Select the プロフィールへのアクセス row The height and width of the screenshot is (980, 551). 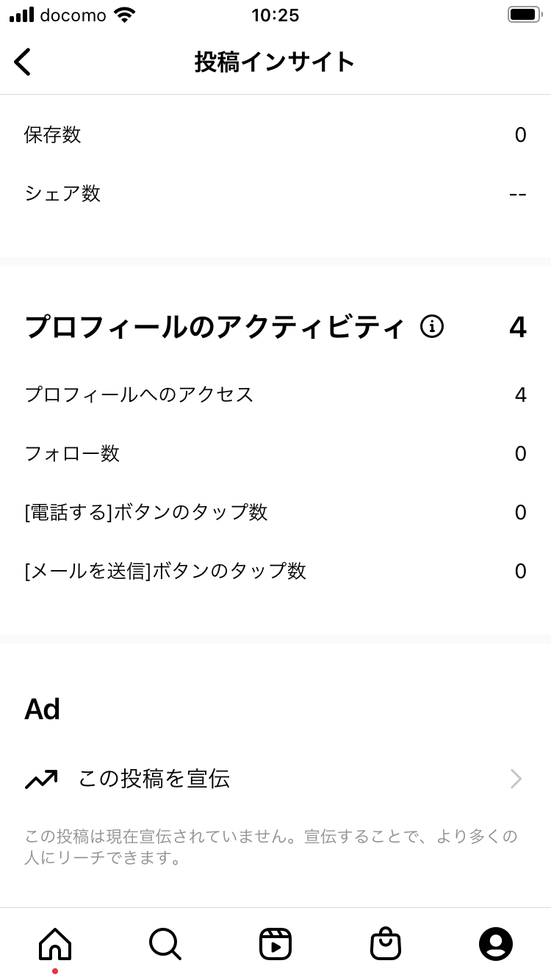click(275, 394)
